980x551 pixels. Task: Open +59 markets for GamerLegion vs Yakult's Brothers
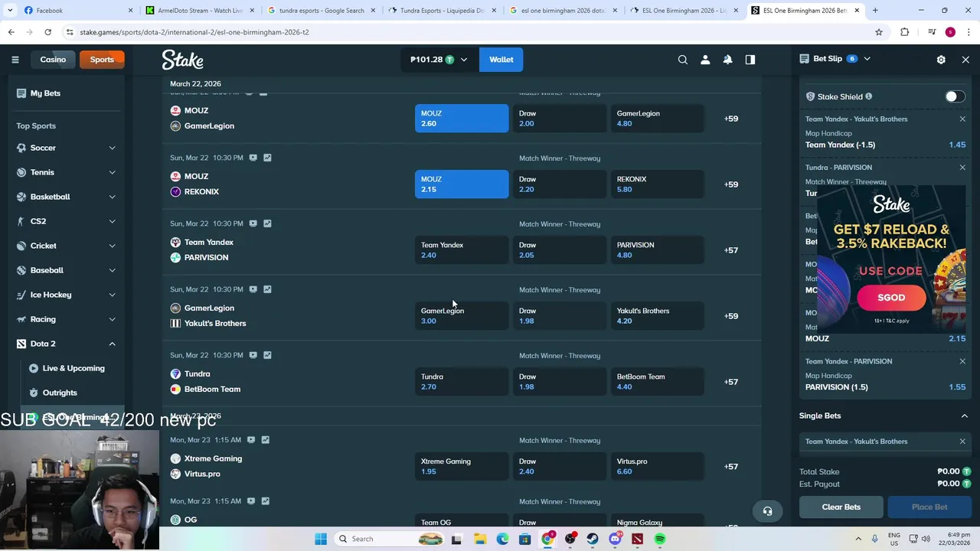coord(730,315)
